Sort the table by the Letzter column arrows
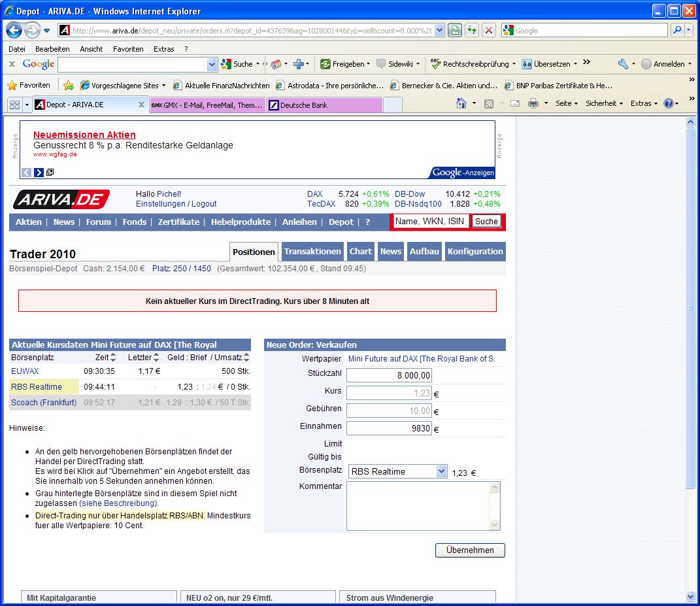 156,357
